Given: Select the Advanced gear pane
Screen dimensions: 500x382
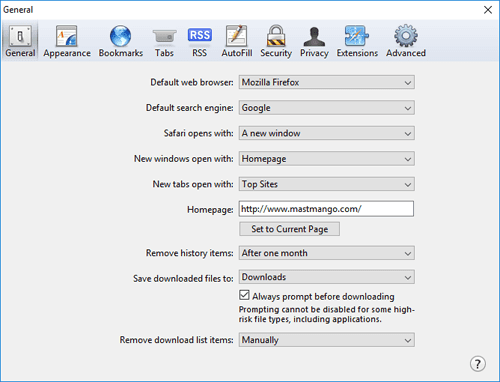Looking at the screenshot, I should [406, 41].
